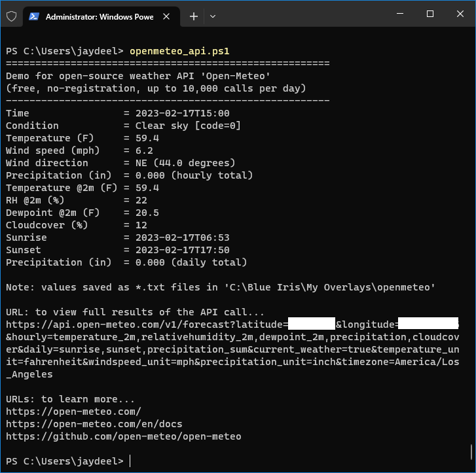This screenshot has width=476, height=473.
Task: Open the github.com/open-meteo GitHub link
Action: [x=123, y=436]
